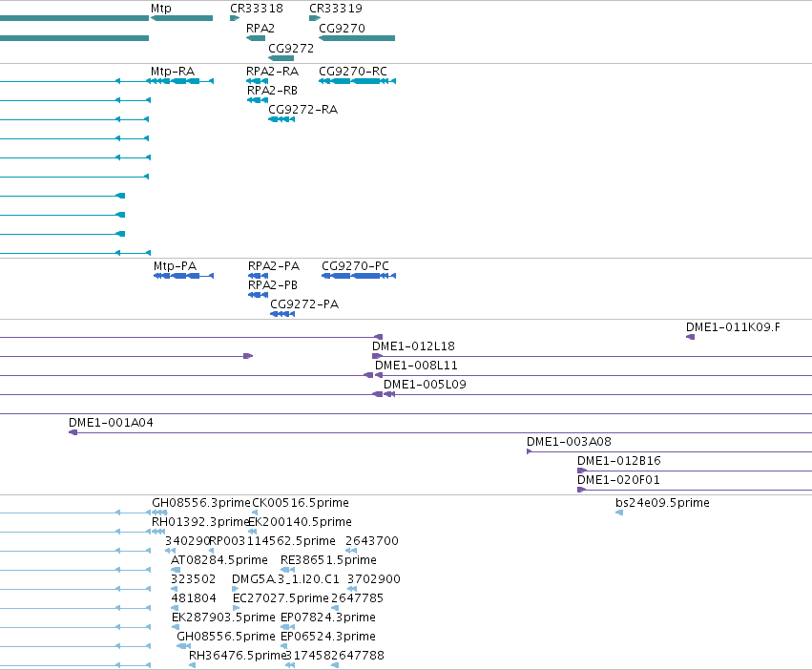Click the DME1-003A08 BAC label
812x670 pixels.
coord(569,443)
